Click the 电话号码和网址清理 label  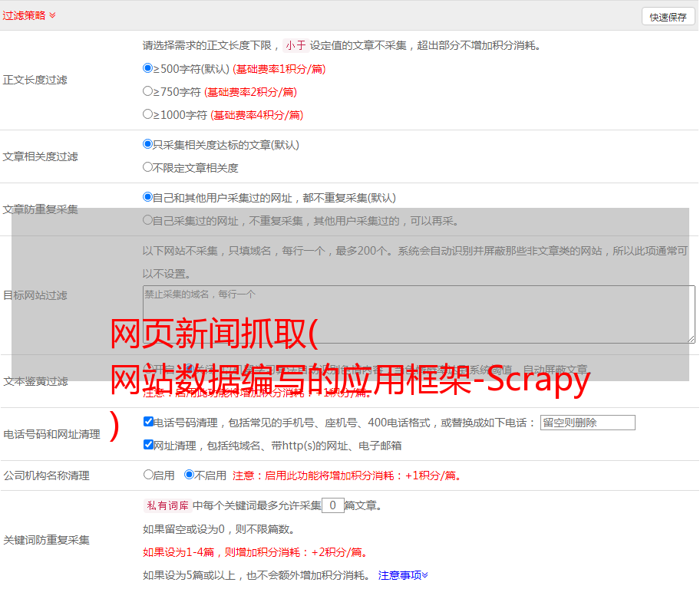click(x=51, y=434)
